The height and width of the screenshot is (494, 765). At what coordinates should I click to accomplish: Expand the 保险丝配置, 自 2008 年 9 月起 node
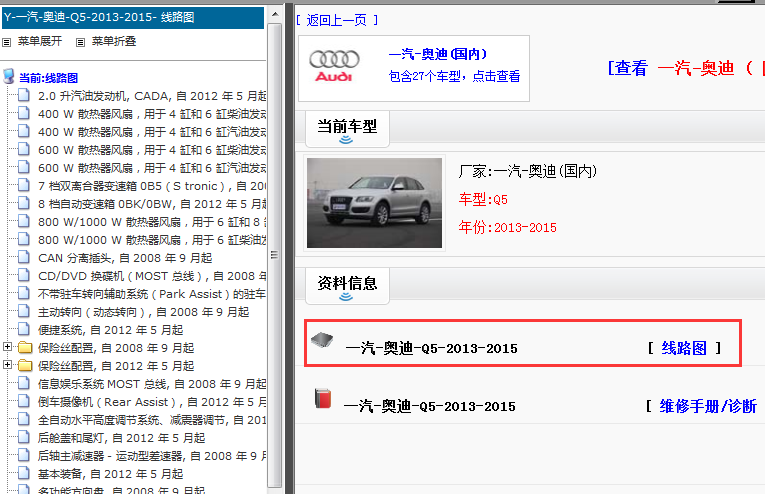coord(7,347)
